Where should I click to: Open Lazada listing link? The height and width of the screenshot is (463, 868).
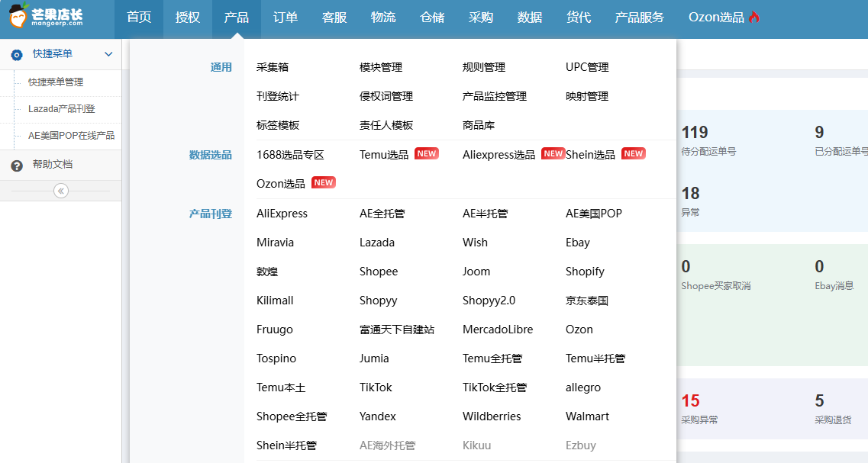point(377,243)
